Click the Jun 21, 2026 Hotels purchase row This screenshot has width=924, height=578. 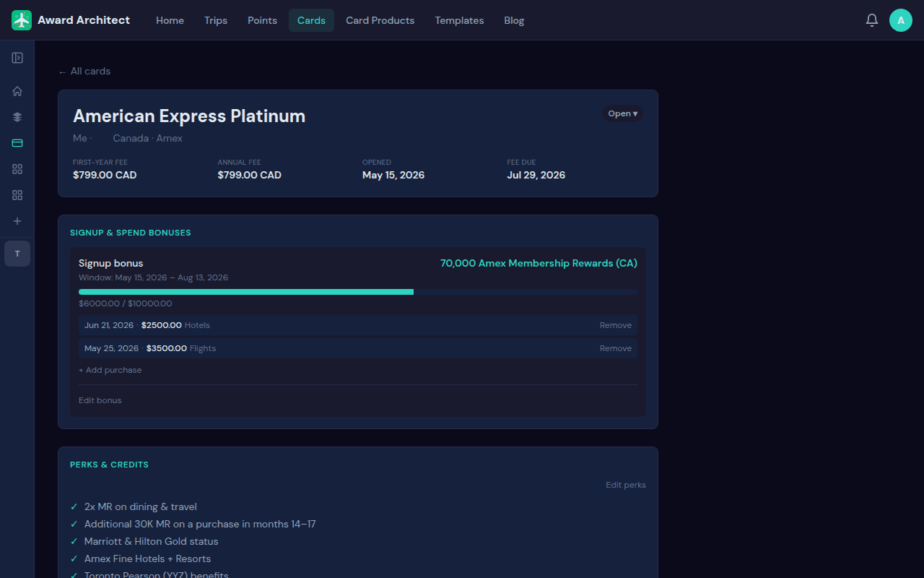358,325
